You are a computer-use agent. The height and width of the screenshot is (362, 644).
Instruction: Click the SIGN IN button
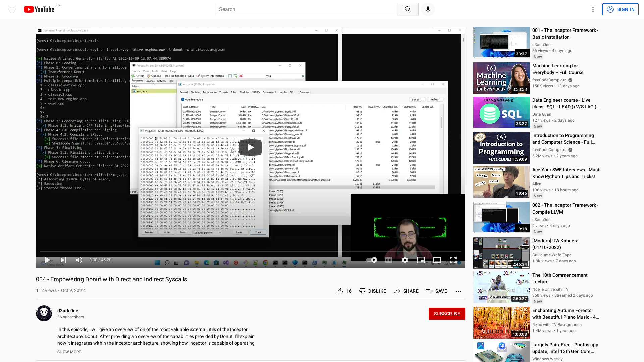(620, 9)
